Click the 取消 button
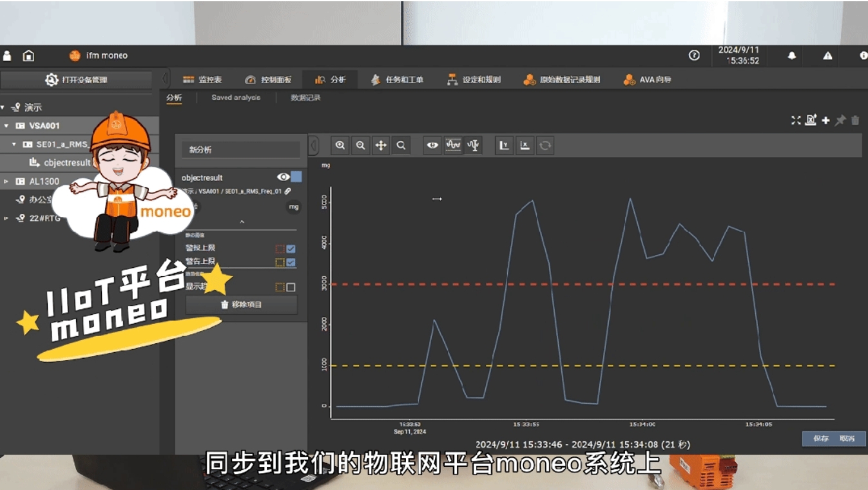This screenshot has height=490, width=868. 847,438
